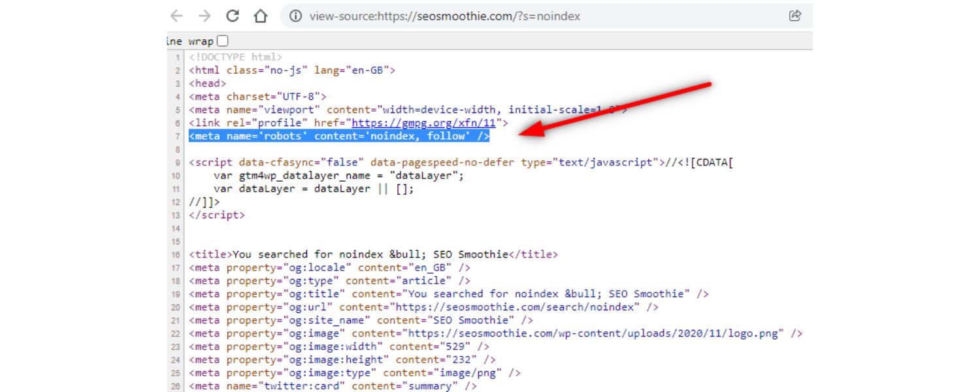Screen dimensions: 980x392
Task: Select the dataLayer variable declaration
Action: (x=314, y=189)
